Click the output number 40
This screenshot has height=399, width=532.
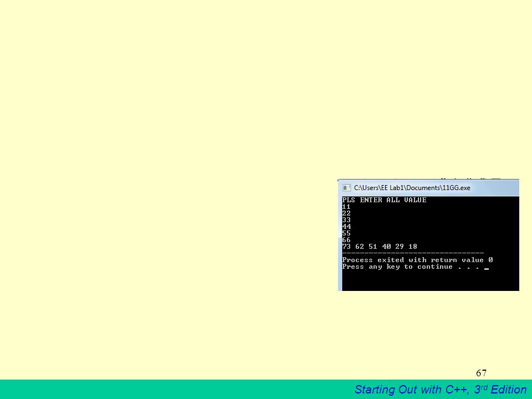tap(386, 247)
